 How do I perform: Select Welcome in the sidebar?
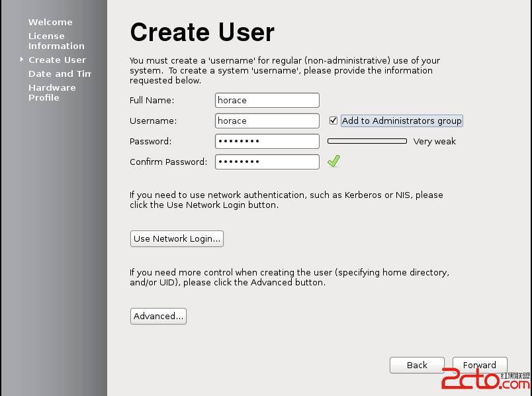[x=50, y=22]
